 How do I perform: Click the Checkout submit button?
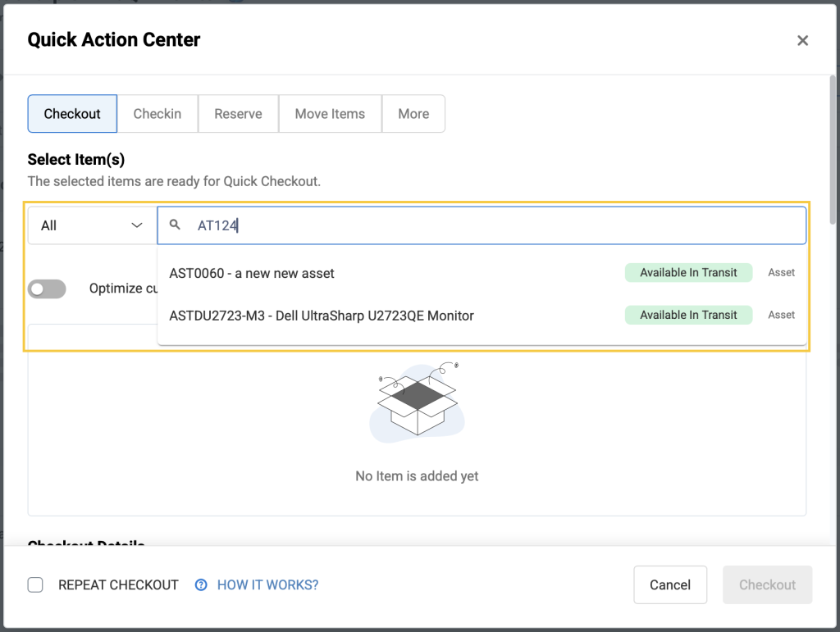(x=767, y=585)
